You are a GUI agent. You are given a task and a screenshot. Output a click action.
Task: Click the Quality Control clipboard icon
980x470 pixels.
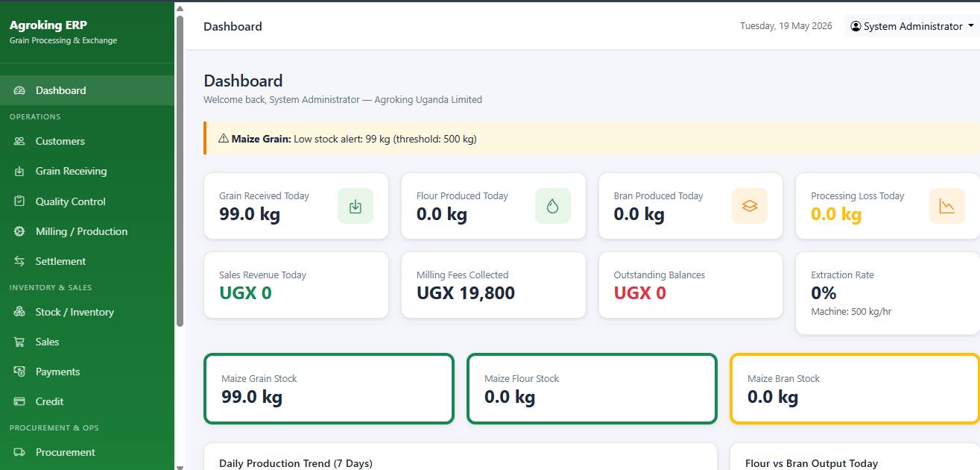coord(19,201)
